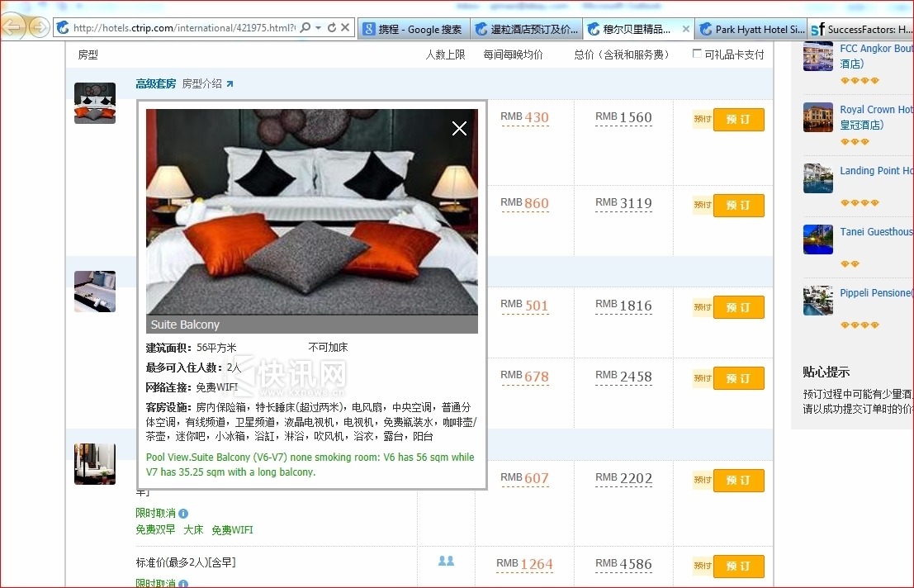Click the 预付 tag beside RMB 3119
The image size is (914, 588).
pyautogui.click(x=703, y=205)
